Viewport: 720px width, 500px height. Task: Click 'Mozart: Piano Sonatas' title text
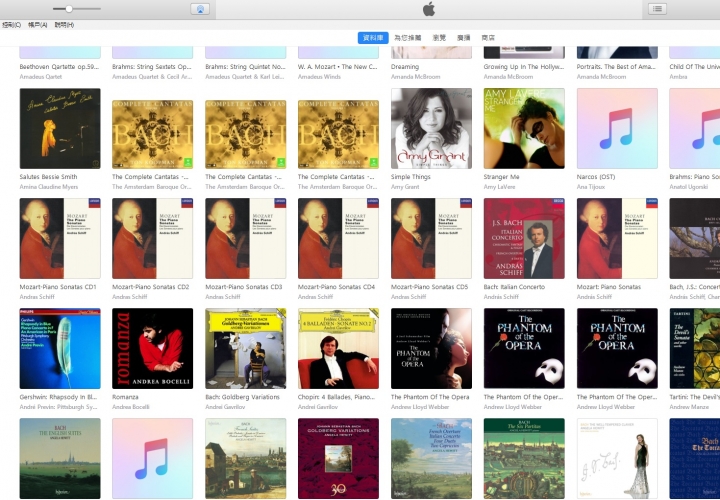point(608,287)
